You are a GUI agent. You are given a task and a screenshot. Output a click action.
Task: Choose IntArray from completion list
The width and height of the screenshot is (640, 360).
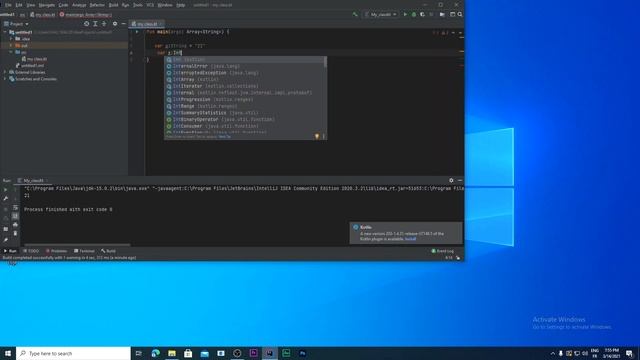pyautogui.click(x=245, y=80)
